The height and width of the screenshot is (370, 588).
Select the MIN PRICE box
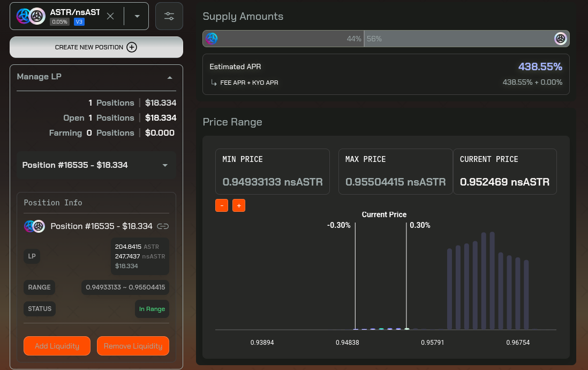pos(273,172)
